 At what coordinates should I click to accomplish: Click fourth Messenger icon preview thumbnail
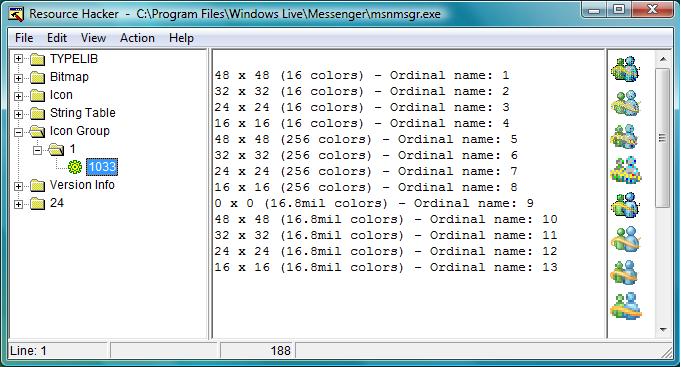click(x=625, y=170)
